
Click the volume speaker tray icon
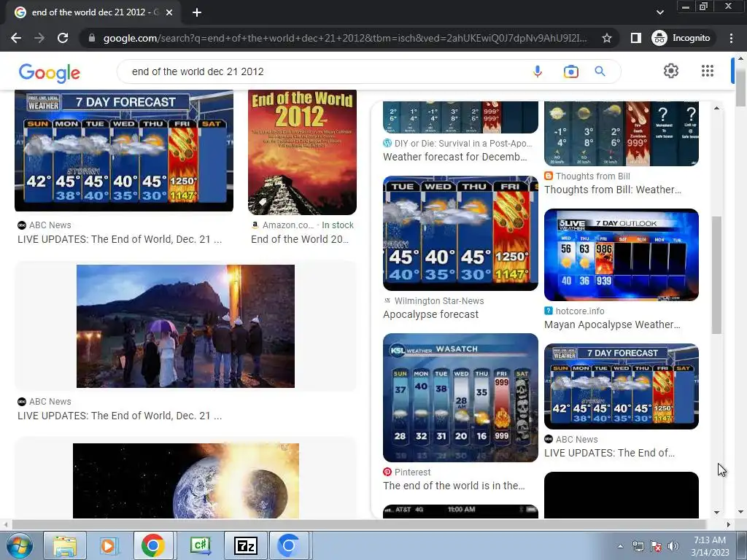pos(673,546)
